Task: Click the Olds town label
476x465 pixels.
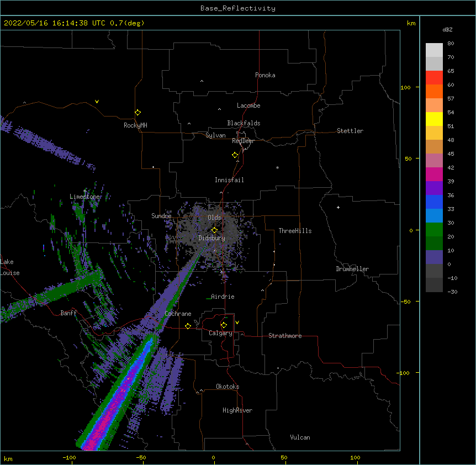Action: (214, 218)
